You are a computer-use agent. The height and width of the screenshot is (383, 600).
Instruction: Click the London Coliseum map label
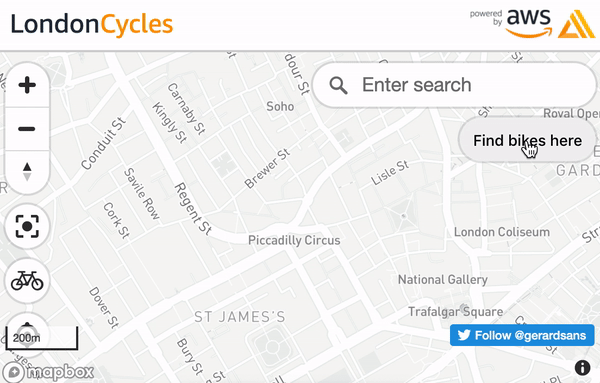(x=502, y=232)
